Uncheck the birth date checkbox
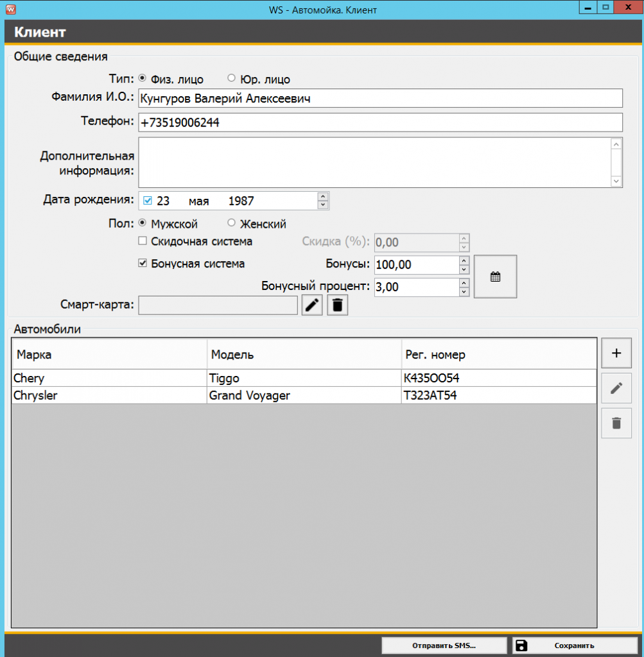 (x=148, y=201)
